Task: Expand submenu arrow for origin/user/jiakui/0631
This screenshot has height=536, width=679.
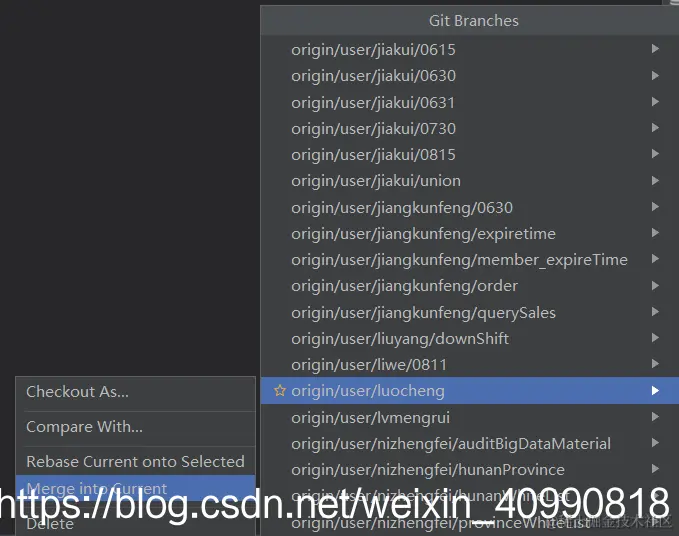Action: (655, 102)
